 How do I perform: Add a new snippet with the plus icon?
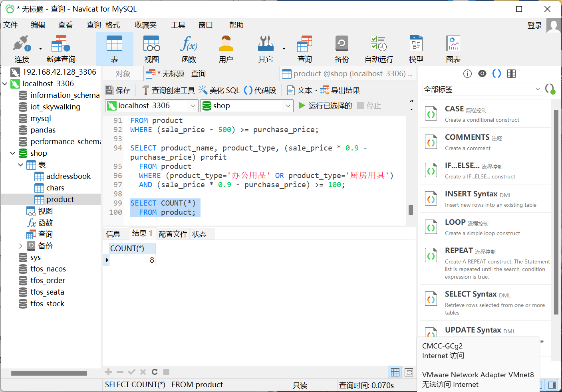tap(550, 89)
